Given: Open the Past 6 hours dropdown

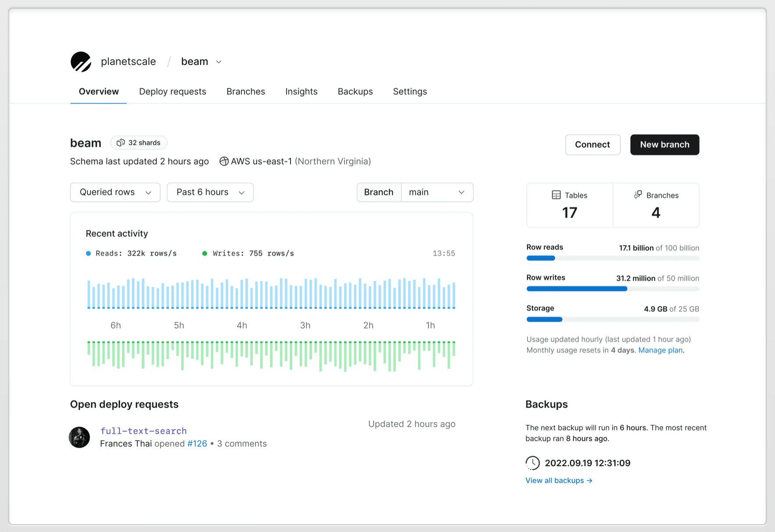Looking at the screenshot, I should tap(210, 192).
